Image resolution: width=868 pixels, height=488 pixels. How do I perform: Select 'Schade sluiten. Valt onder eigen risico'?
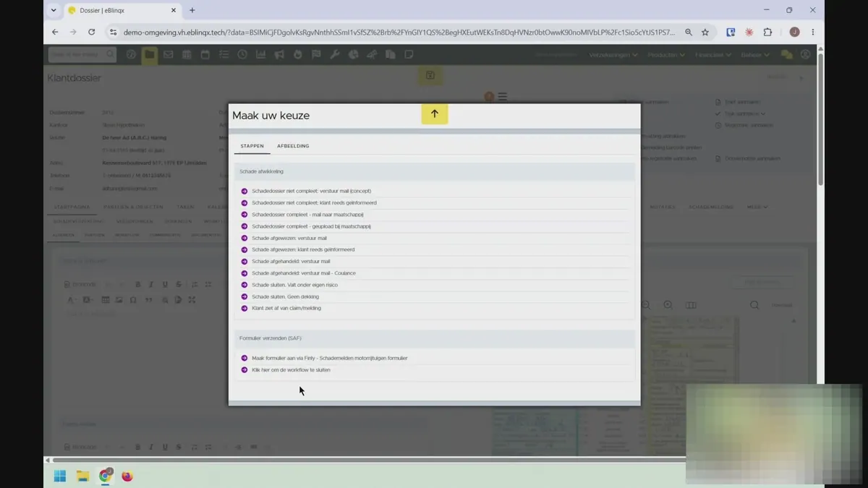(x=296, y=285)
